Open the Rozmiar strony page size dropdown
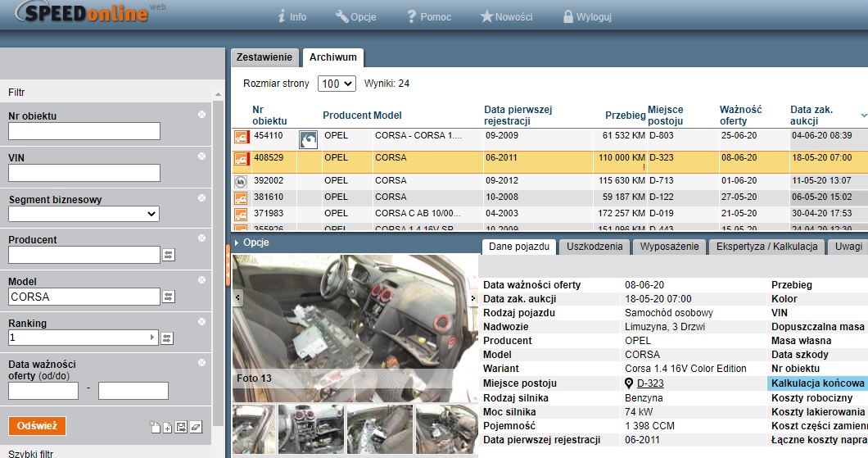This screenshot has width=868, height=458. click(x=337, y=84)
